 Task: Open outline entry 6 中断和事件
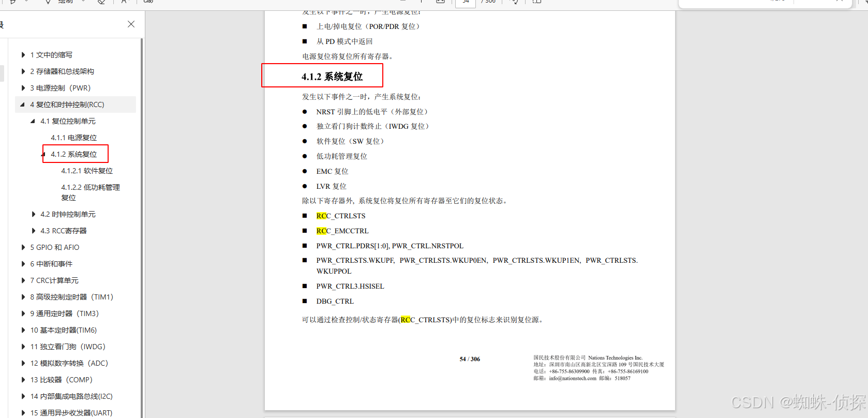click(x=51, y=264)
